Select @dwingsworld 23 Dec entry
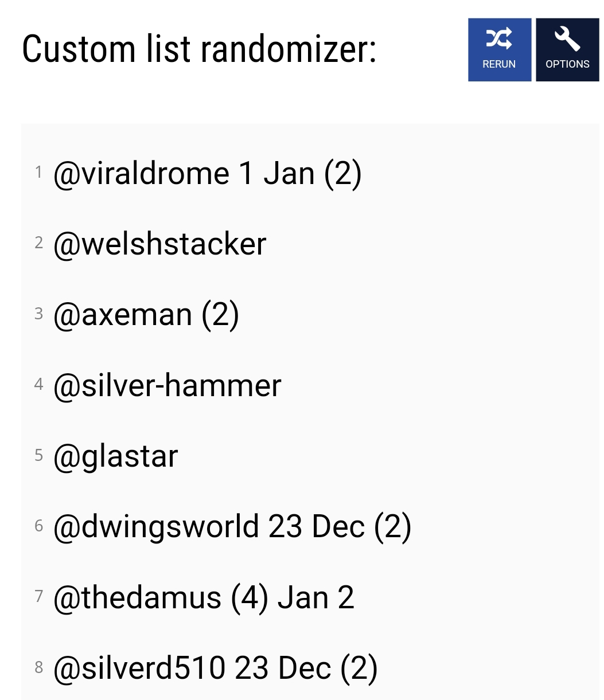The height and width of the screenshot is (700, 604). click(232, 527)
